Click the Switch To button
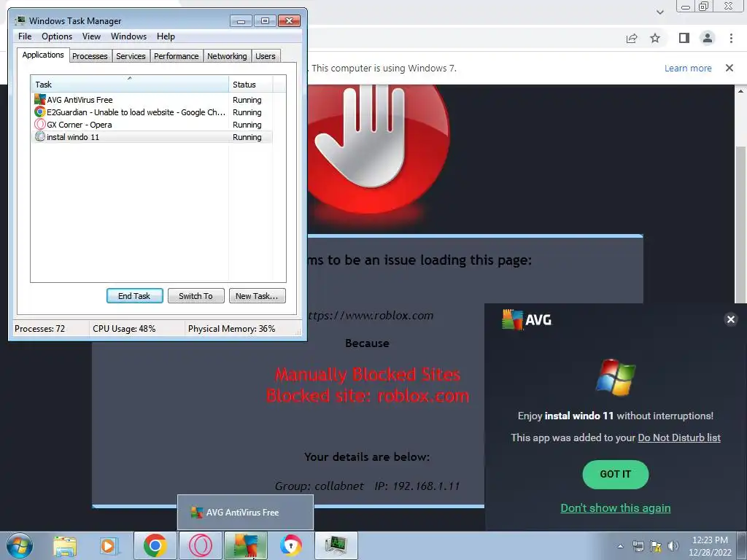The image size is (747, 560). [196, 296]
